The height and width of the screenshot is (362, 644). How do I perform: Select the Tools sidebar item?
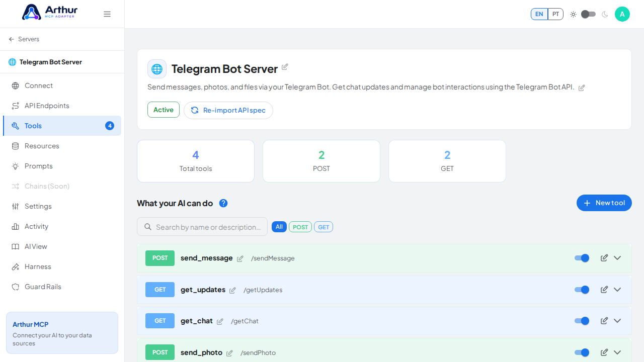coord(62,126)
